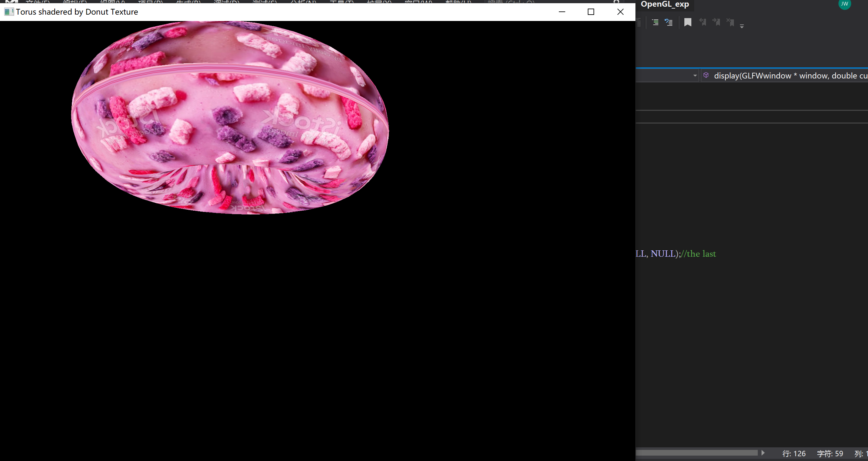The width and height of the screenshot is (868, 461).
Task: Click the purple cube icon beside the display function
Action: click(x=706, y=75)
